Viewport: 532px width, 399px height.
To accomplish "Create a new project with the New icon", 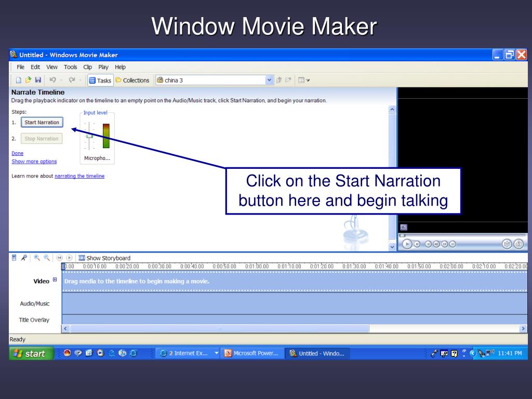I will click(x=19, y=80).
